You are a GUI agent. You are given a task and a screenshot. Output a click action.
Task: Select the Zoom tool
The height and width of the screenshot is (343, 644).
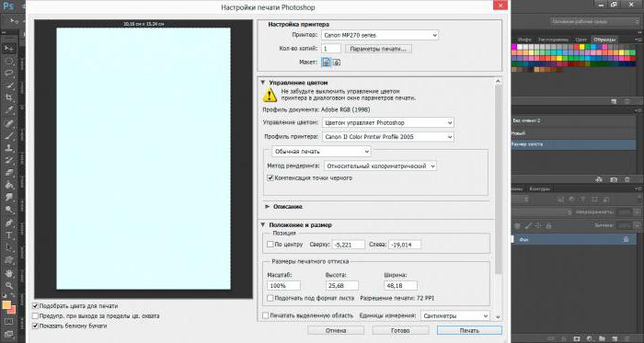tap(9, 286)
